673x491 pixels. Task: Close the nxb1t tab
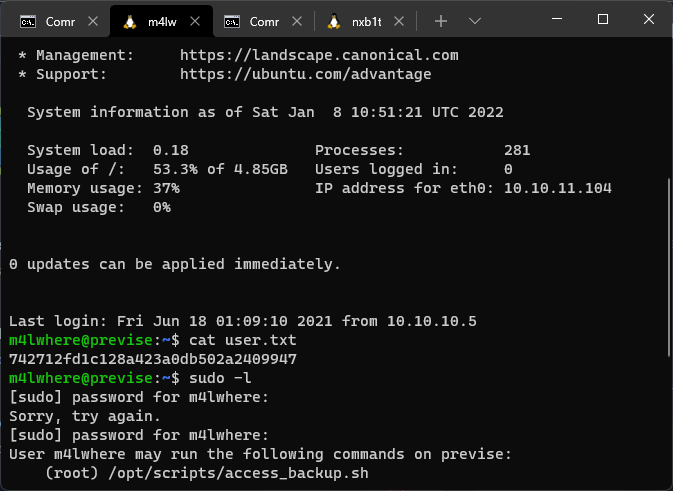coord(398,20)
